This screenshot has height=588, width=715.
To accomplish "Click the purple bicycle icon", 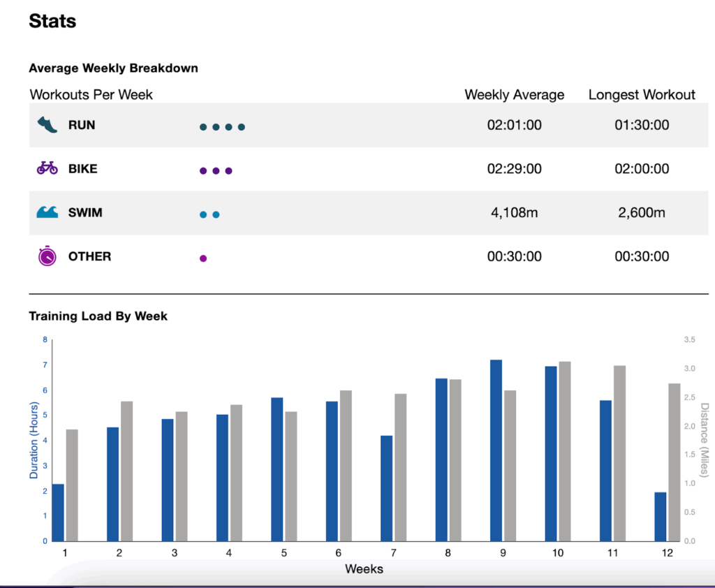I will click(x=47, y=168).
